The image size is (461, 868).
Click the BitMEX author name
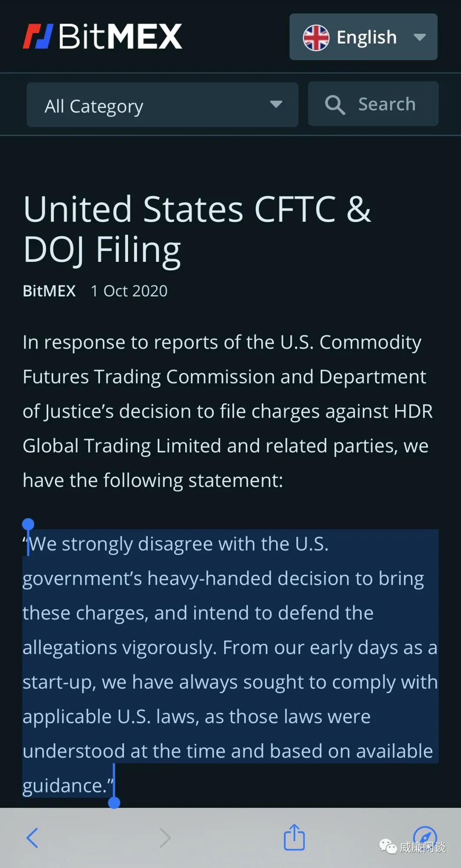(49, 291)
